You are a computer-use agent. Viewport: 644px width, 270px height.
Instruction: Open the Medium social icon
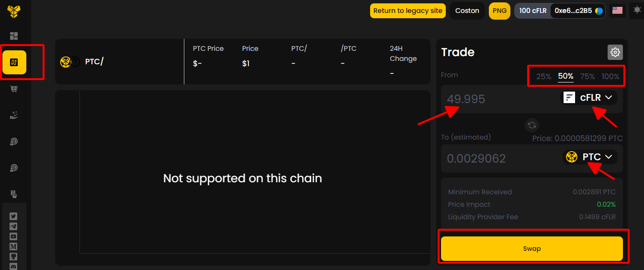pyautogui.click(x=13, y=247)
